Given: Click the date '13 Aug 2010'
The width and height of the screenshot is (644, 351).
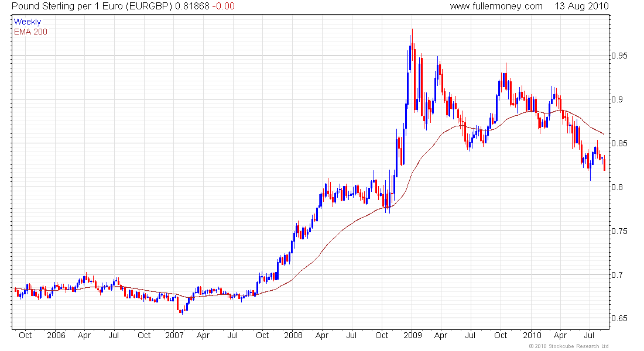Looking at the screenshot, I should (x=581, y=6).
